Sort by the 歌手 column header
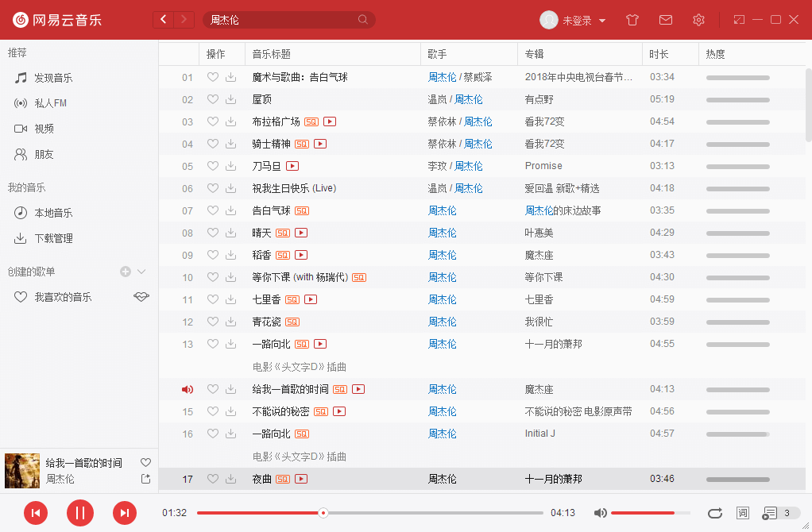The image size is (812, 532). [x=470, y=54]
